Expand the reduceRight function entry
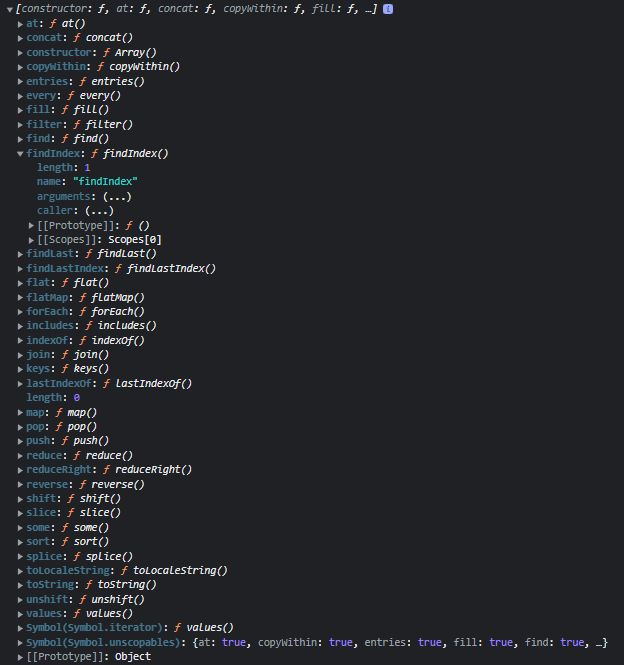 point(20,470)
